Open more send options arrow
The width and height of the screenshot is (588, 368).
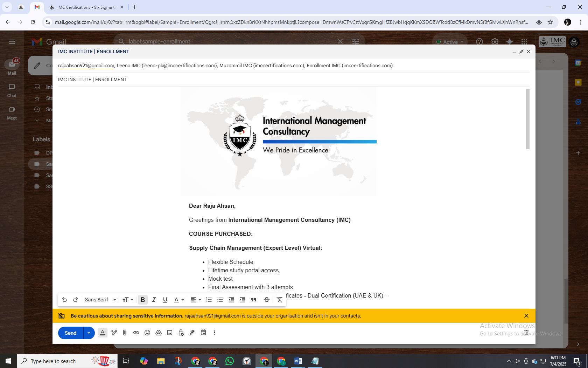(x=89, y=333)
